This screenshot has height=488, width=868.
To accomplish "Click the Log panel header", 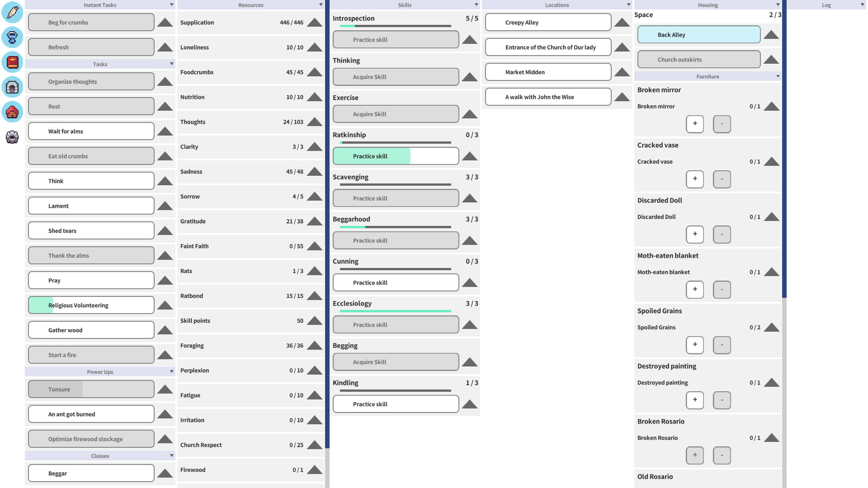I will click(826, 5).
